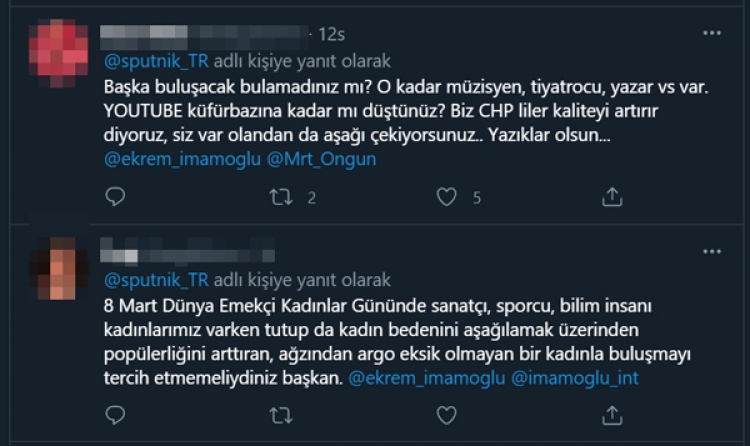The height and width of the screenshot is (446, 750).
Task: Share the first tweet
Action: (612, 198)
